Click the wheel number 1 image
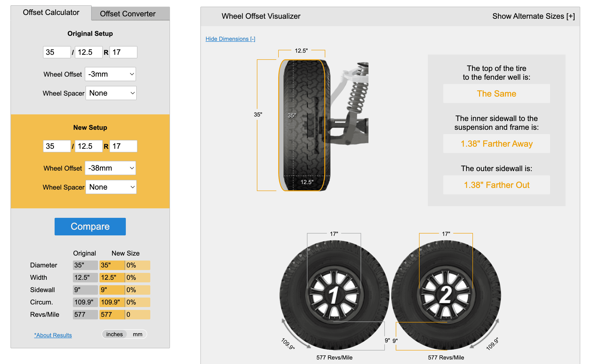The height and width of the screenshot is (364, 594). click(x=334, y=295)
